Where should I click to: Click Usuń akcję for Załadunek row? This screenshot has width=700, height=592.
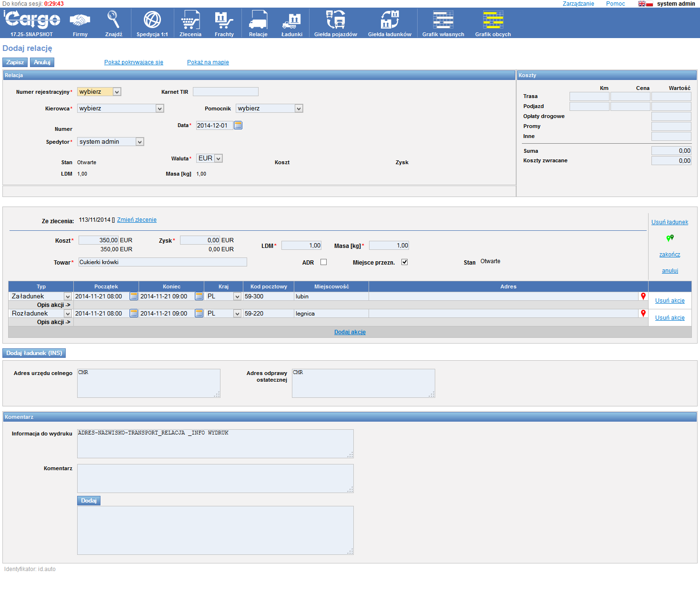click(670, 301)
